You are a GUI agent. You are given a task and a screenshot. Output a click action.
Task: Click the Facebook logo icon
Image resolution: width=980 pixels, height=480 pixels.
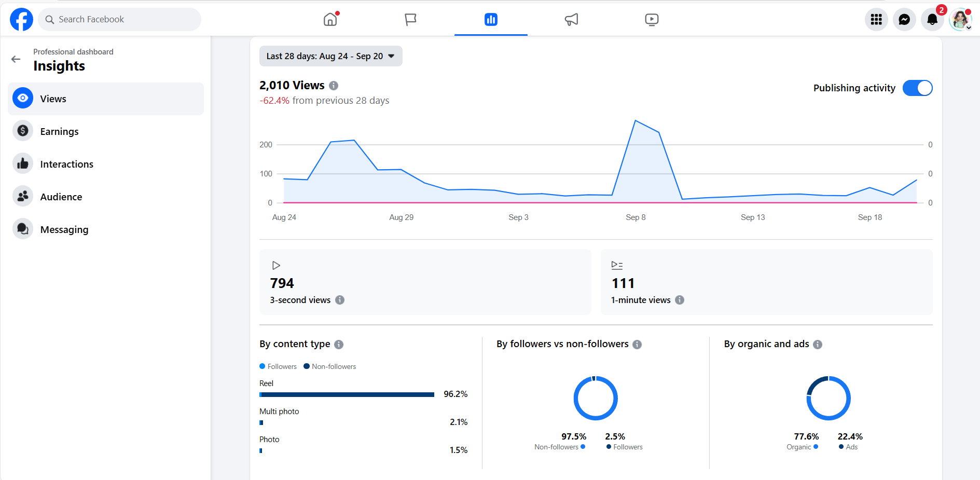click(21, 20)
